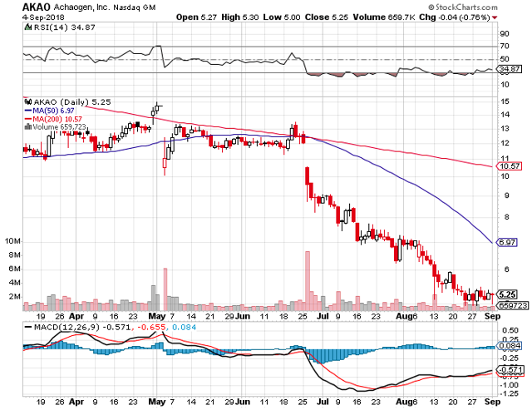The height and width of the screenshot is (410, 532).
Task: Click the 10M label on volume axis
Action: pos(12,241)
